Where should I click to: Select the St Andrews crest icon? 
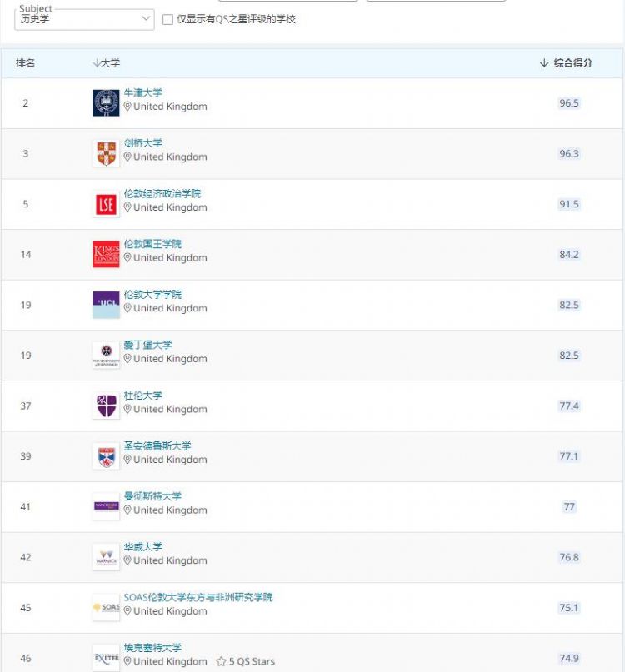point(105,455)
